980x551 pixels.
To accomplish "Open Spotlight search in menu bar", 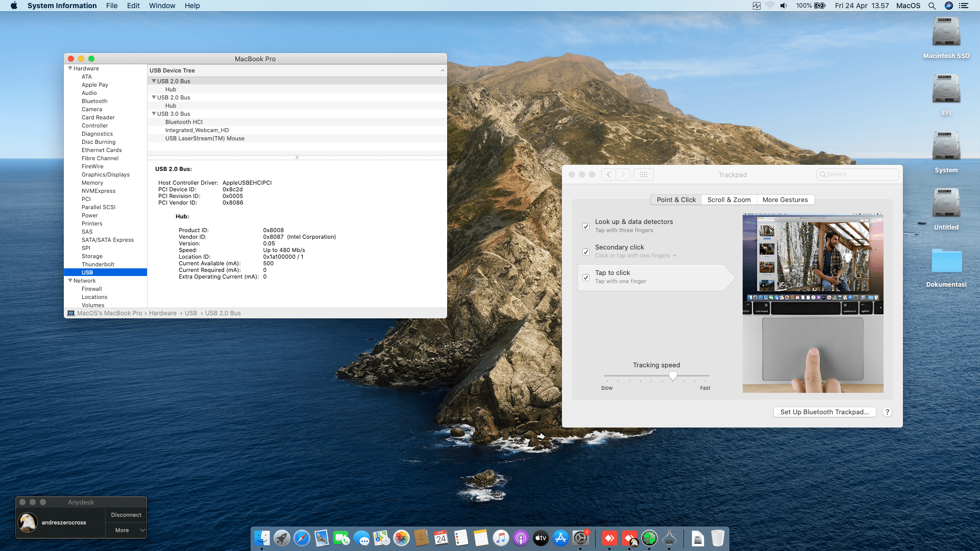I will tap(932, 6).
